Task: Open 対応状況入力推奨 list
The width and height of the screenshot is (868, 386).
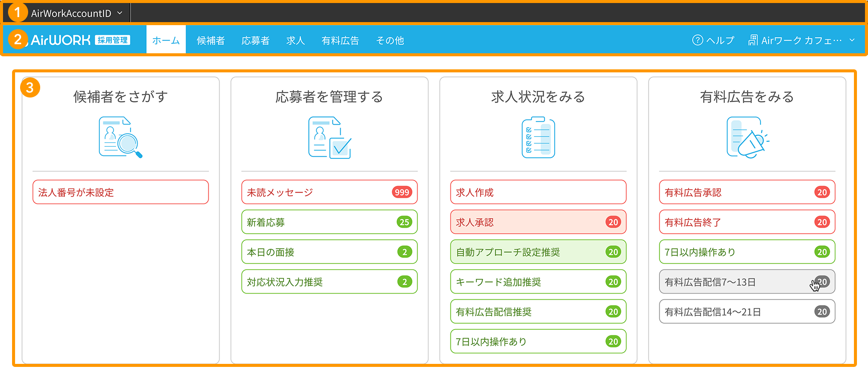Action: [x=330, y=281]
